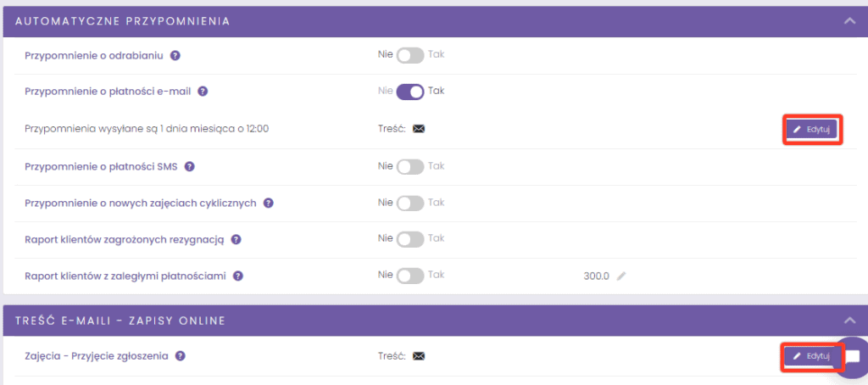Click help icon for klientów z zaległymi płatnościami
Viewport: 868px width, 385px height.
click(x=239, y=276)
